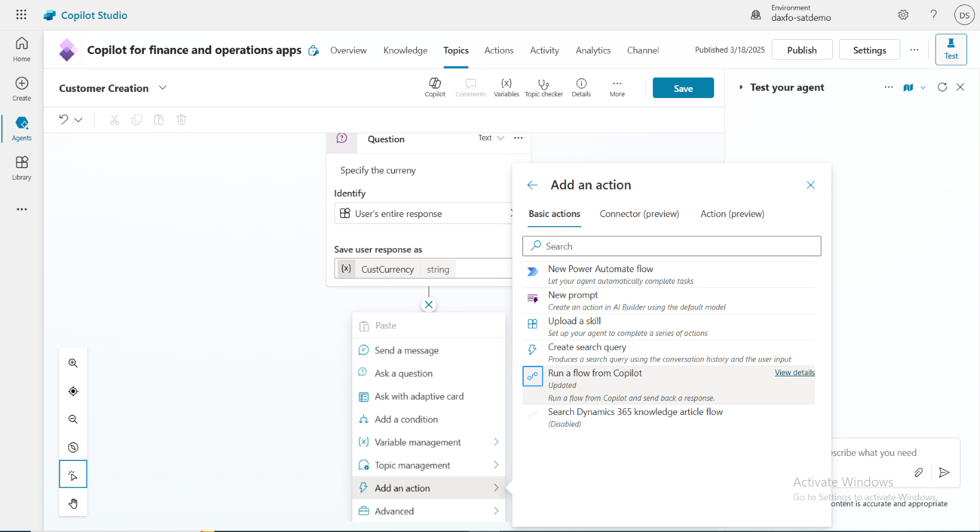
Task: Click the undo arrow icon
Action: click(x=64, y=120)
